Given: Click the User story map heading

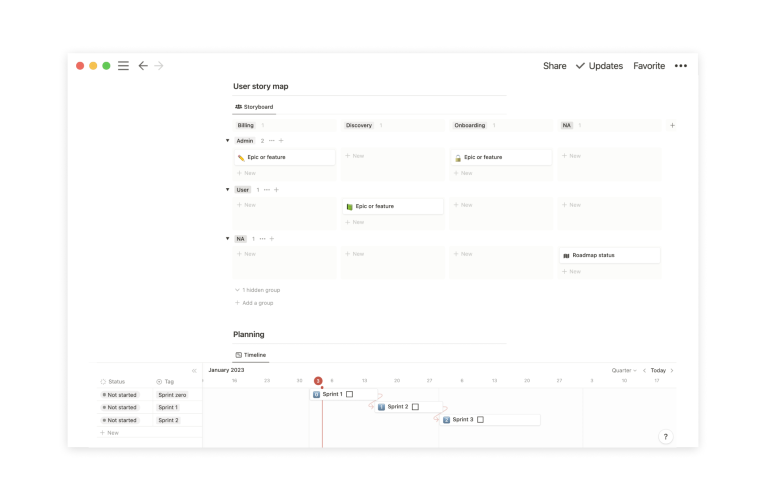Looking at the screenshot, I should 260,87.
